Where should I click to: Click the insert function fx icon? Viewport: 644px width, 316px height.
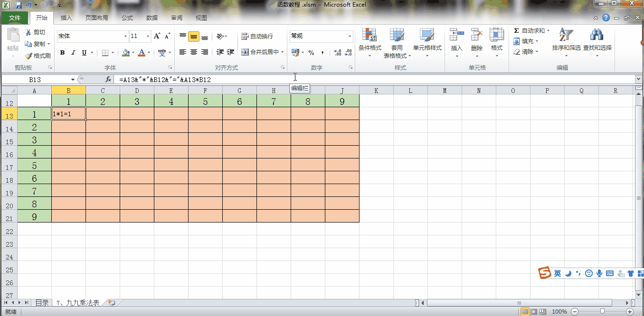click(108, 80)
